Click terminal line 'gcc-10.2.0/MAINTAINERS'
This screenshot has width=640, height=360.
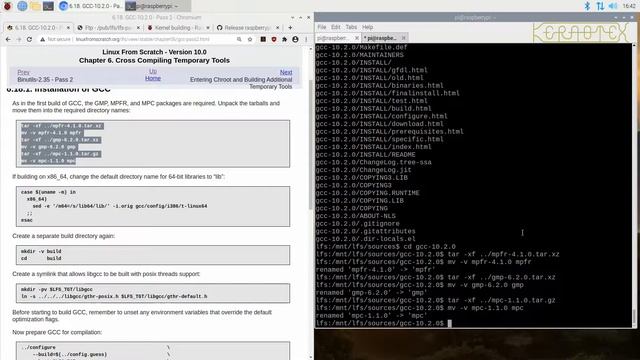(360, 55)
